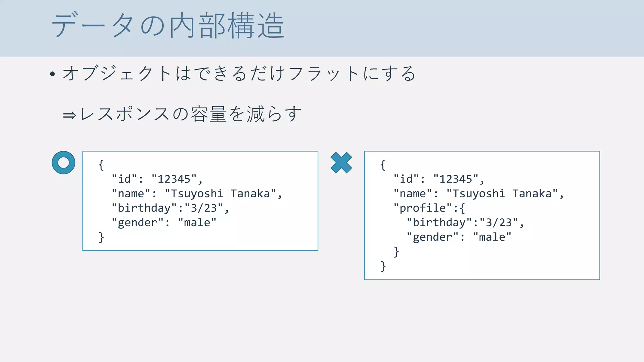
Task: Click the blue cross bad-example icon
Action: coord(341,162)
